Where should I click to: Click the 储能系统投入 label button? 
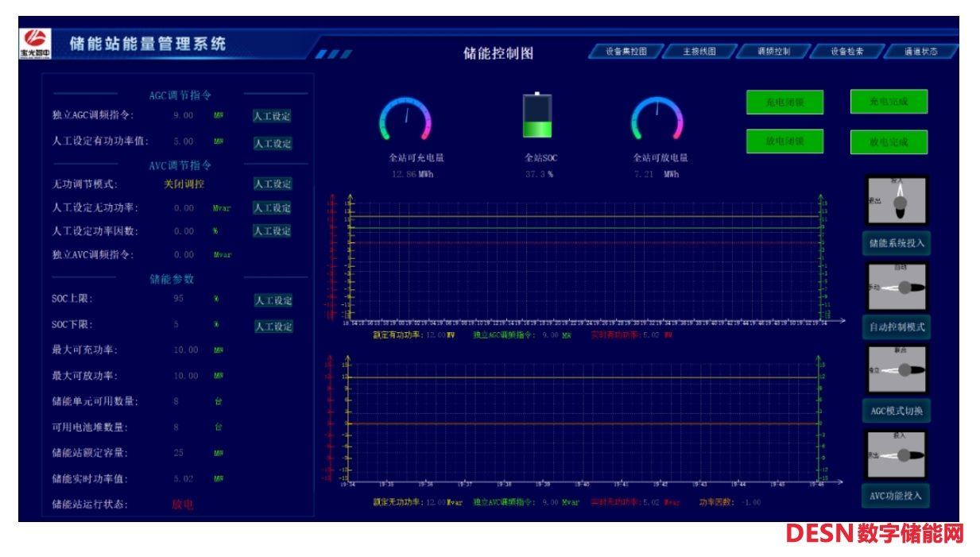(897, 243)
